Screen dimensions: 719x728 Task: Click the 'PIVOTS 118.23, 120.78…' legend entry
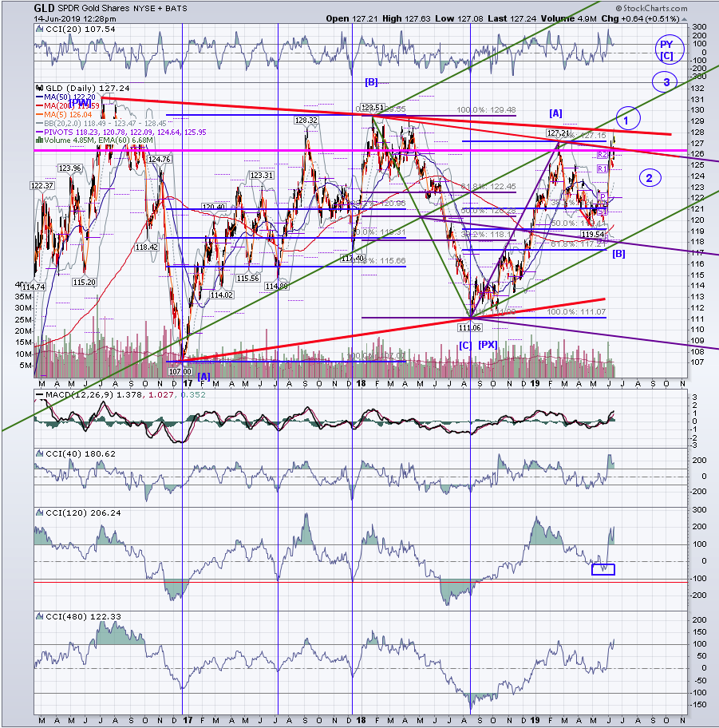click(x=125, y=132)
